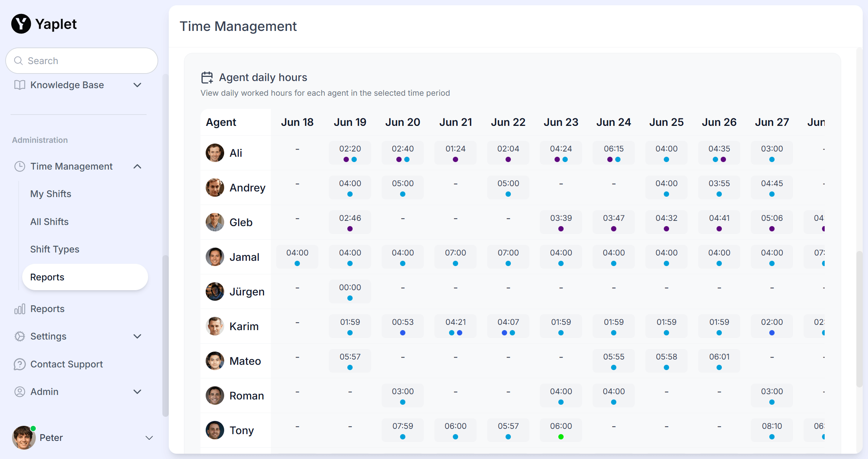Click the Settings gear icon
The width and height of the screenshot is (868, 459).
[20, 336]
